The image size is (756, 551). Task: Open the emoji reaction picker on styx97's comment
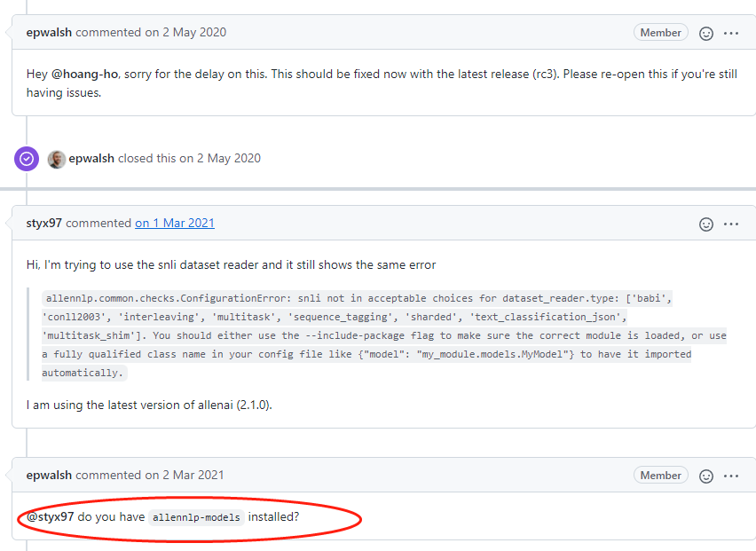pos(705,224)
